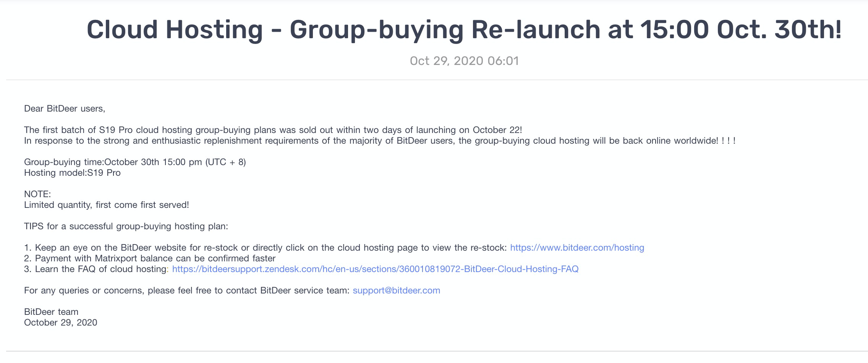Click the 'TIPS for a successful group-buying' line
Viewport: 868px width, 363px height.
(x=126, y=226)
